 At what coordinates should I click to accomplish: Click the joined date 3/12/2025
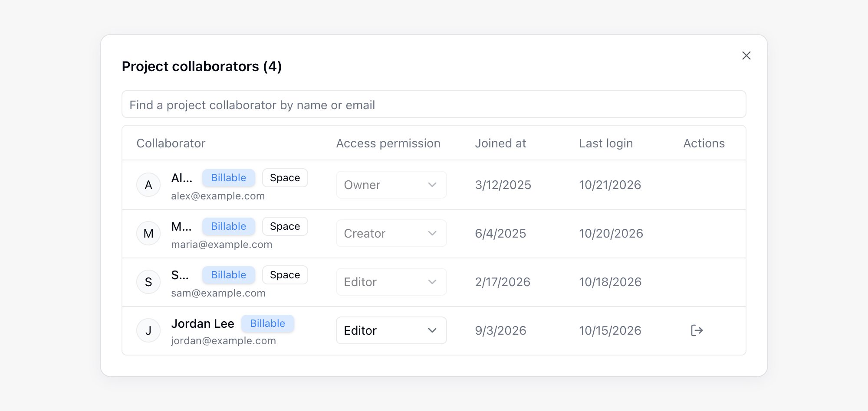[503, 185]
